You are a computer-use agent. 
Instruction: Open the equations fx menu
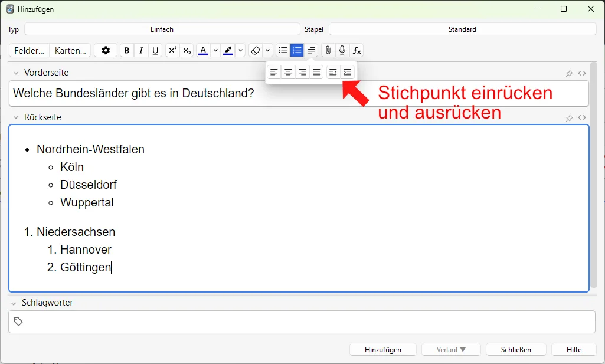pos(357,51)
